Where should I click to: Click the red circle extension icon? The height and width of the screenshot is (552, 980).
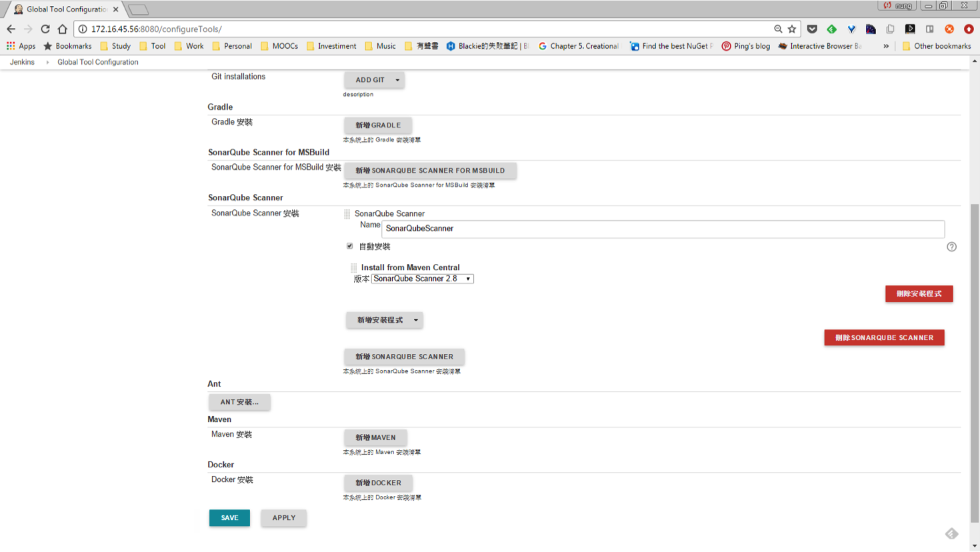[969, 29]
